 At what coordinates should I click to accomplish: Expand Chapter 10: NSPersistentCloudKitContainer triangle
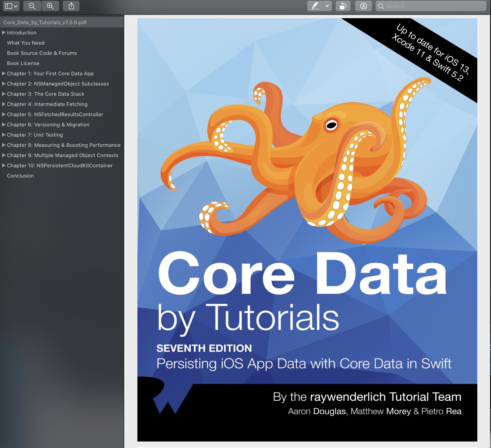click(4, 166)
